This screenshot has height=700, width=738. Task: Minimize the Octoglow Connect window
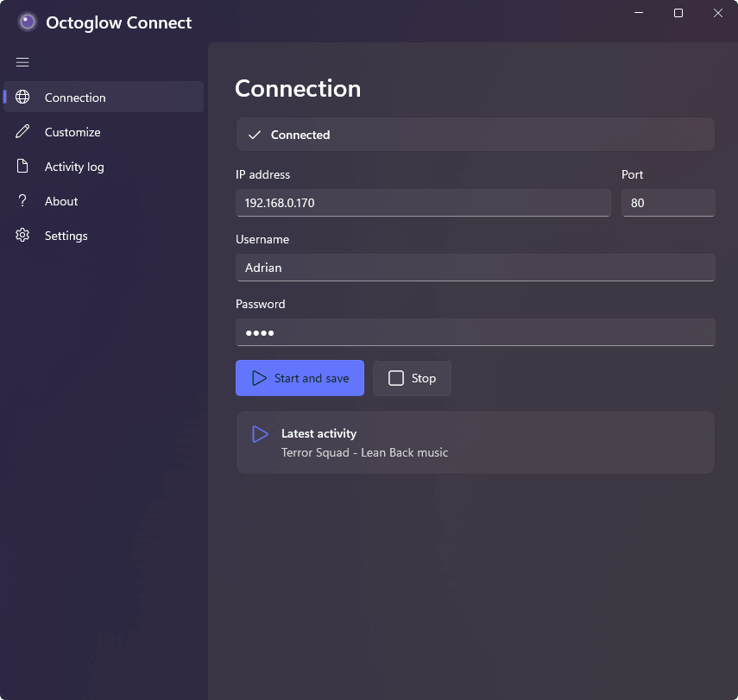click(x=639, y=13)
